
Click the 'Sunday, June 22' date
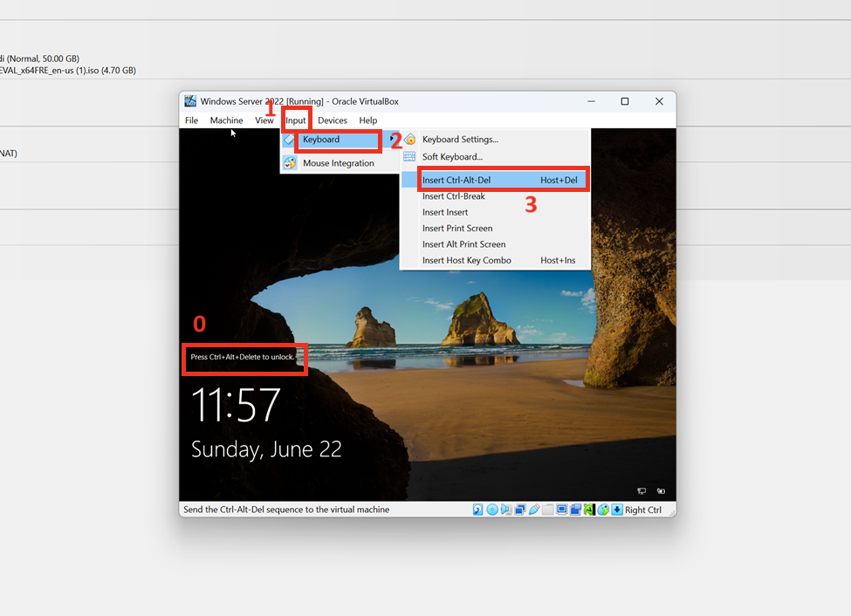tap(266, 450)
